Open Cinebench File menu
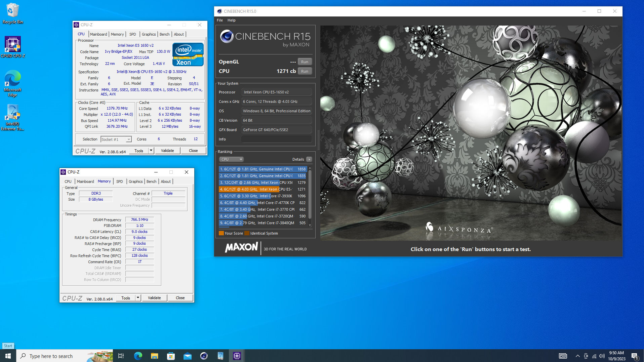Screen dimensions: 644x362 tap(220, 20)
